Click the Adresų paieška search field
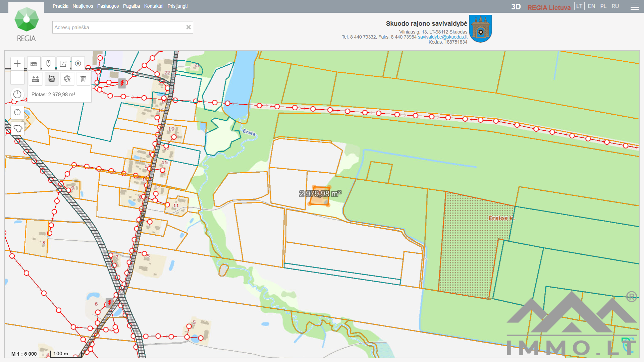This screenshot has width=644, height=362. tap(119, 27)
